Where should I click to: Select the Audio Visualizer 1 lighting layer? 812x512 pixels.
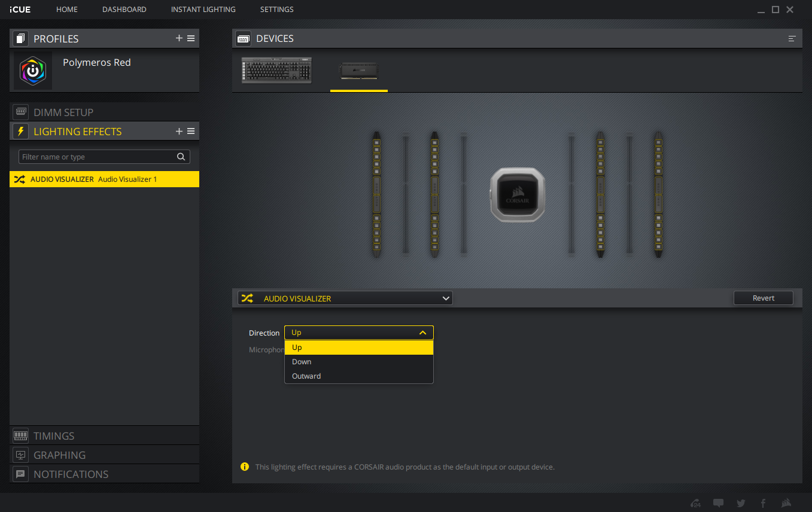105,179
